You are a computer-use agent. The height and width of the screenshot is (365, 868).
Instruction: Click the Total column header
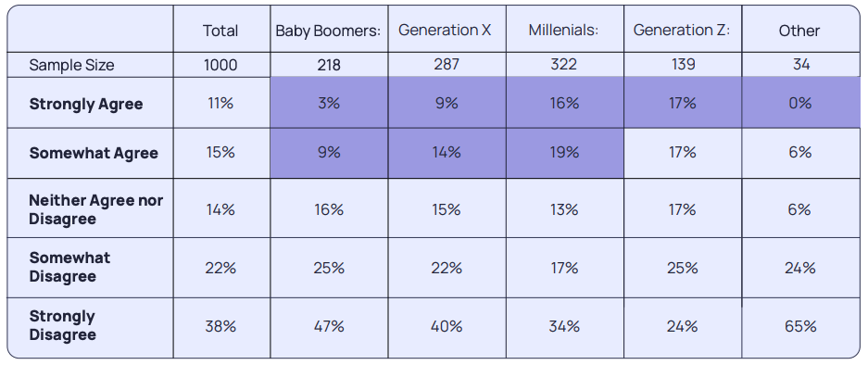click(220, 31)
